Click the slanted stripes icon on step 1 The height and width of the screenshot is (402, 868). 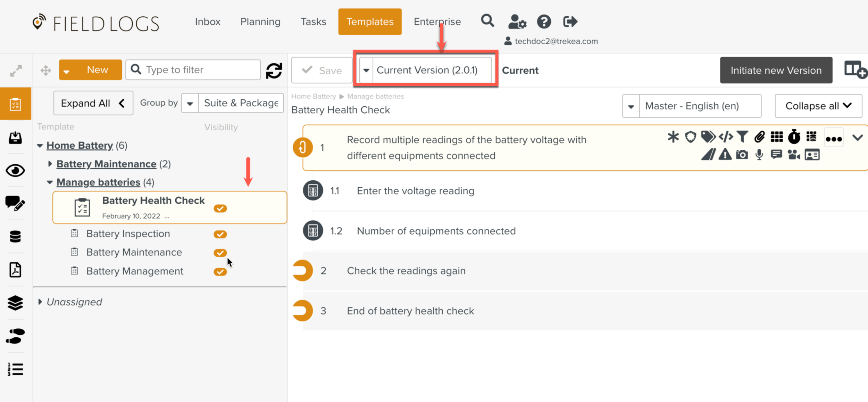pos(708,154)
